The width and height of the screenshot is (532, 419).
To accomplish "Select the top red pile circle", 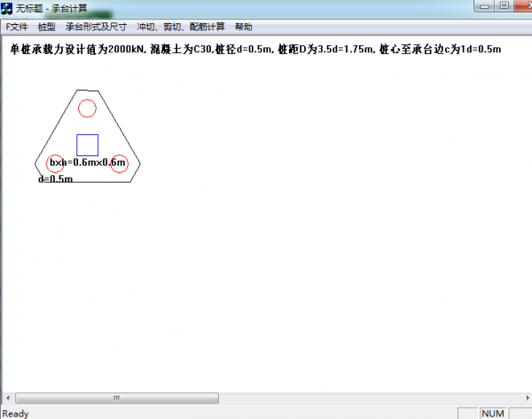I will tap(87, 108).
